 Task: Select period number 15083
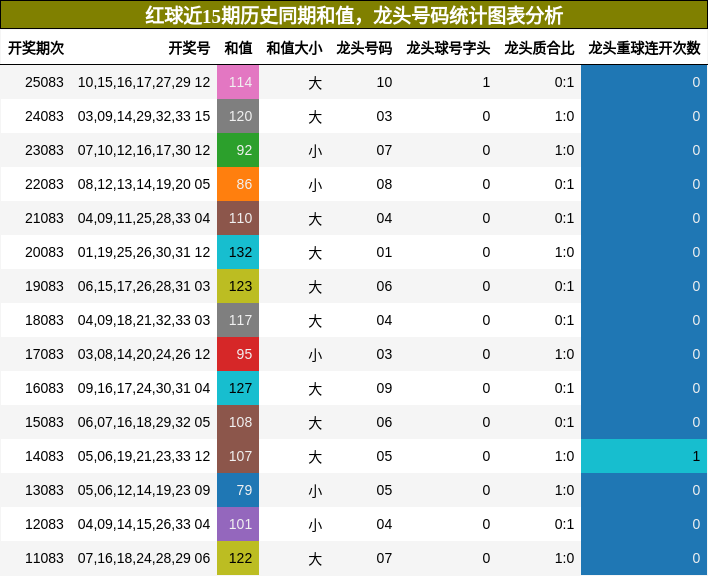pyautogui.click(x=44, y=422)
